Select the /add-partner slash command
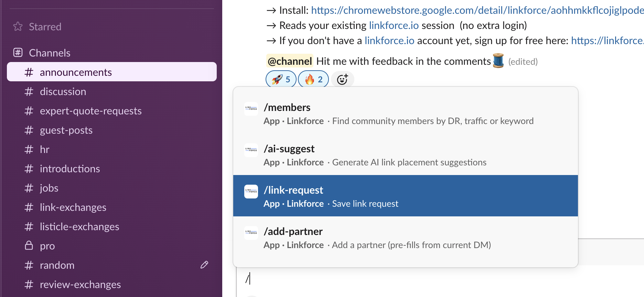This screenshot has width=644, height=297. (406, 238)
